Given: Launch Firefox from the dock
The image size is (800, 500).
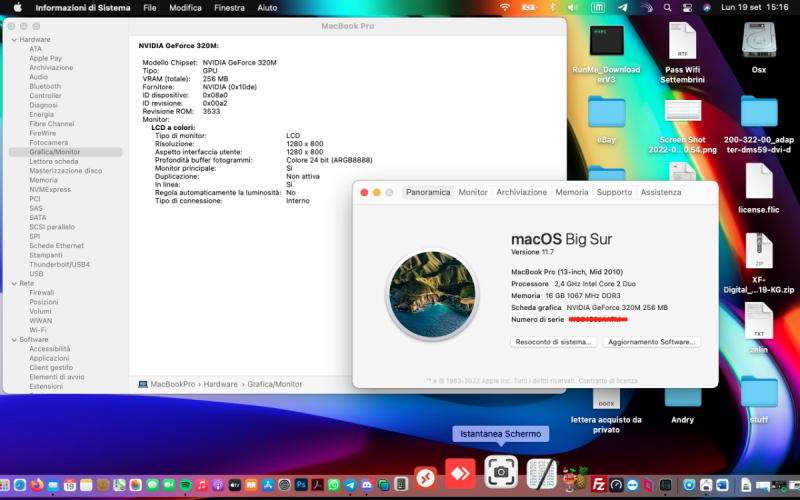Looking at the screenshot, I should pyautogui.click(x=37, y=485).
